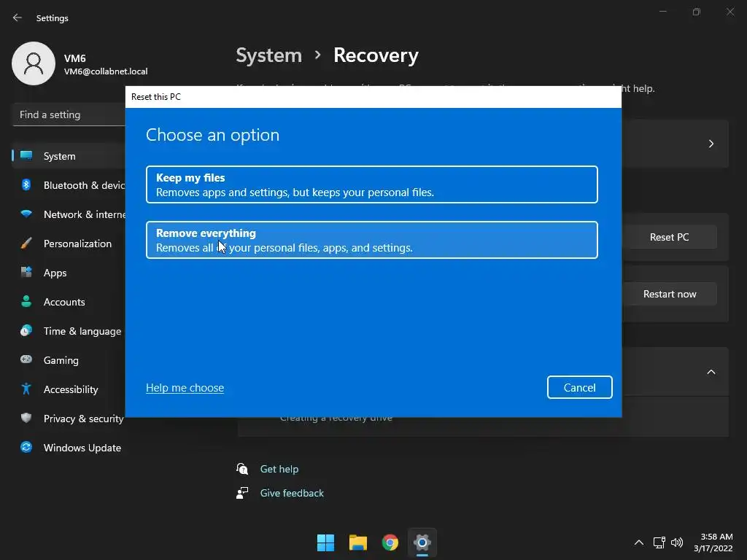The width and height of the screenshot is (747, 560).
Task: Click System in the breadcrumb header
Action: [268, 55]
